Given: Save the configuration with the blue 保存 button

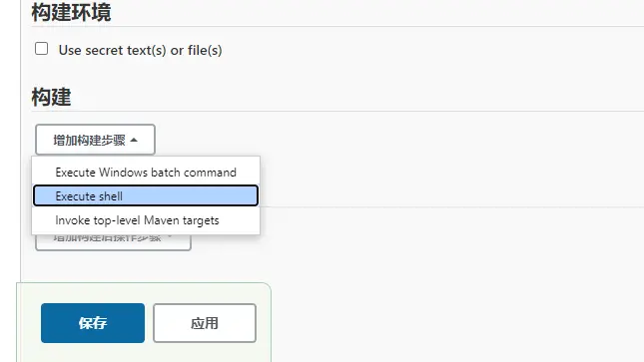Looking at the screenshot, I should click(x=93, y=323).
